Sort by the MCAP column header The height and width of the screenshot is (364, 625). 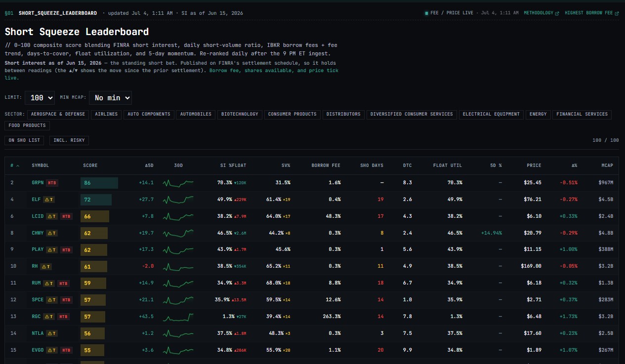click(607, 165)
